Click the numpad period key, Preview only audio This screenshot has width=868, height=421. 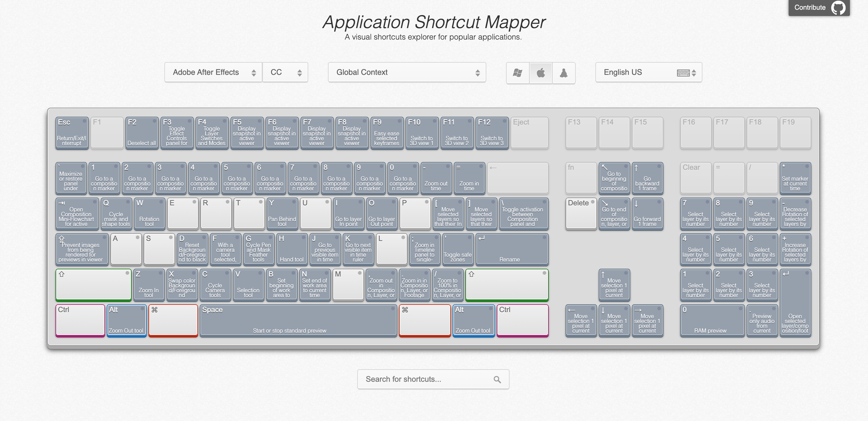click(x=762, y=320)
